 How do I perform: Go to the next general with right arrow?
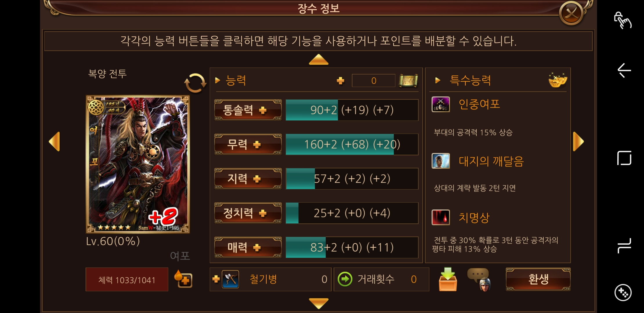coord(578,141)
